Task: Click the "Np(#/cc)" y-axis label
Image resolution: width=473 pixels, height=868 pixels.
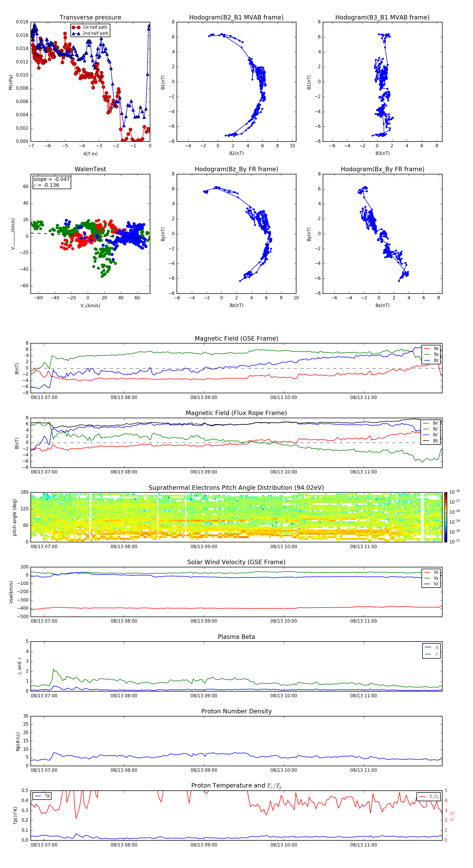Action: pos(18,741)
